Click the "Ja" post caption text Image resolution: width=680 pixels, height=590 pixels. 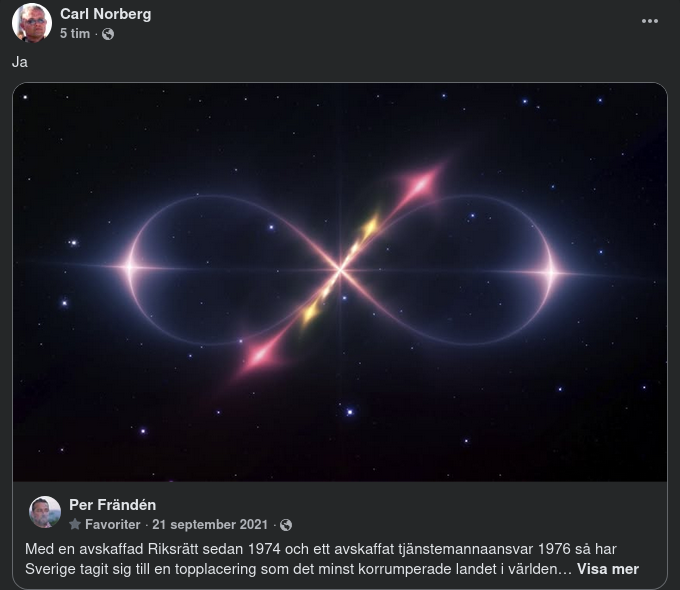[20, 62]
